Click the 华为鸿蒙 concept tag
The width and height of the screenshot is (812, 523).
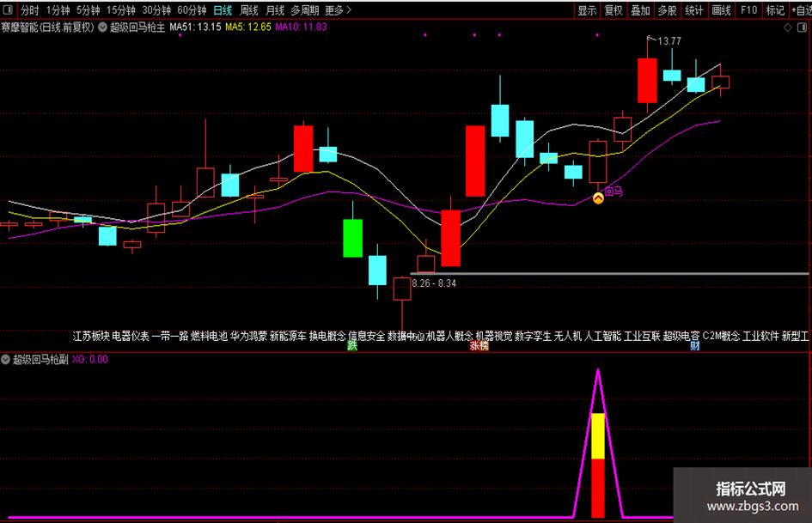point(248,336)
